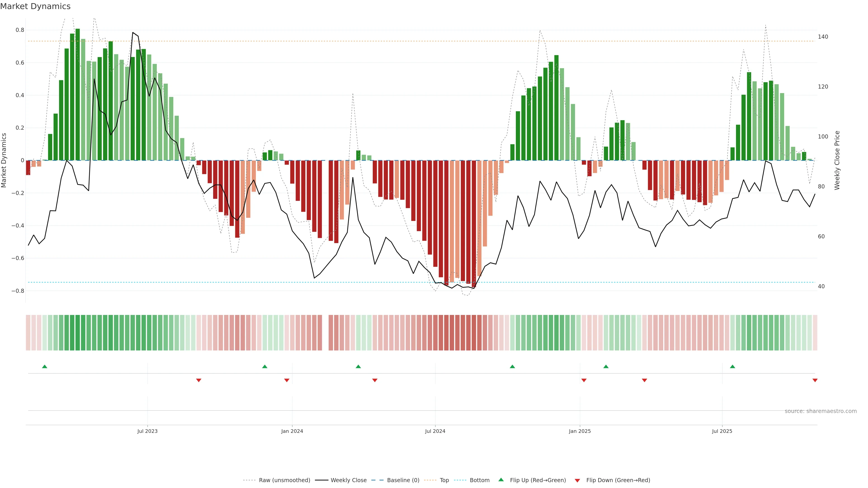Click the flip-up marker before Jan 2024

(264, 366)
